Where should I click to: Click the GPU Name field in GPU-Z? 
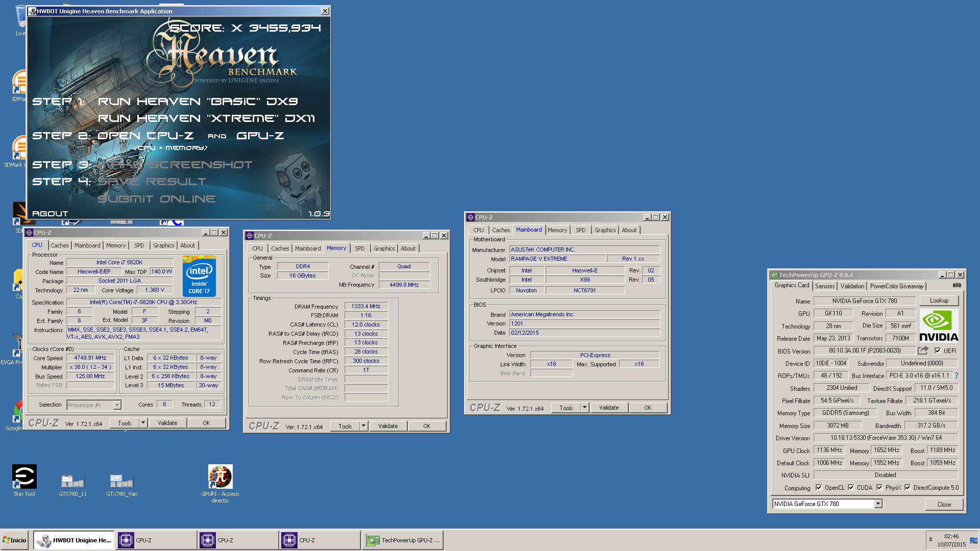pyautogui.click(x=865, y=301)
